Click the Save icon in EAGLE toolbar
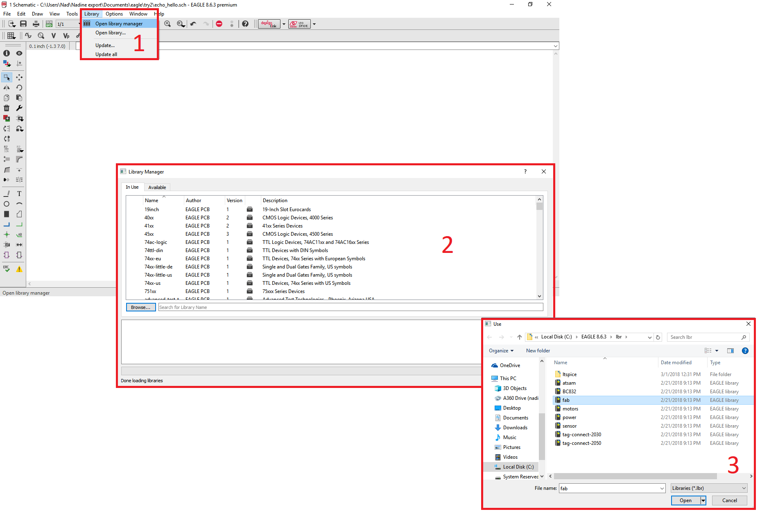Screen dimensions: 778x532 coord(23,24)
